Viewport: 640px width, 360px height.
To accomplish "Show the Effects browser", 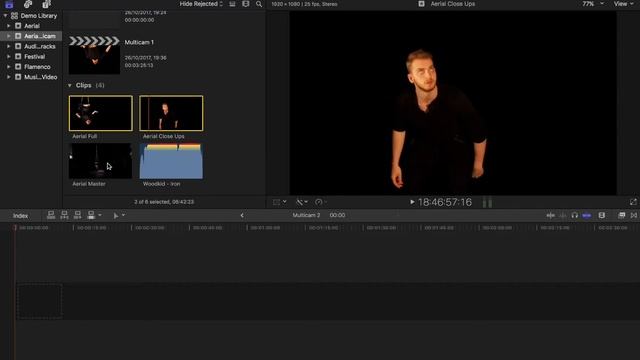I will tap(621, 215).
